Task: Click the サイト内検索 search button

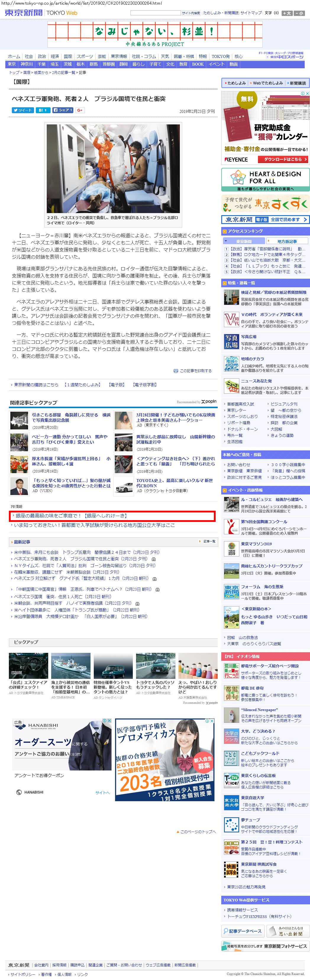Action: point(191,13)
